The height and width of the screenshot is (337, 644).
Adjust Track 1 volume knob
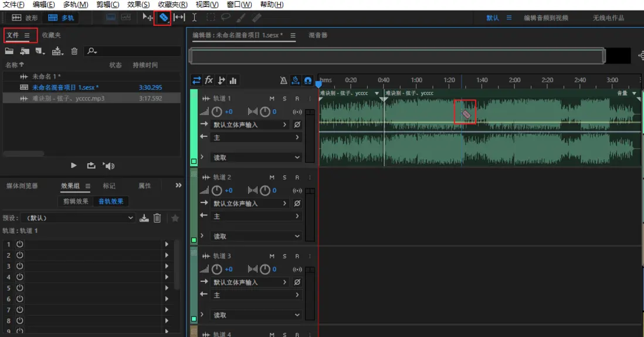pyautogui.click(x=217, y=112)
